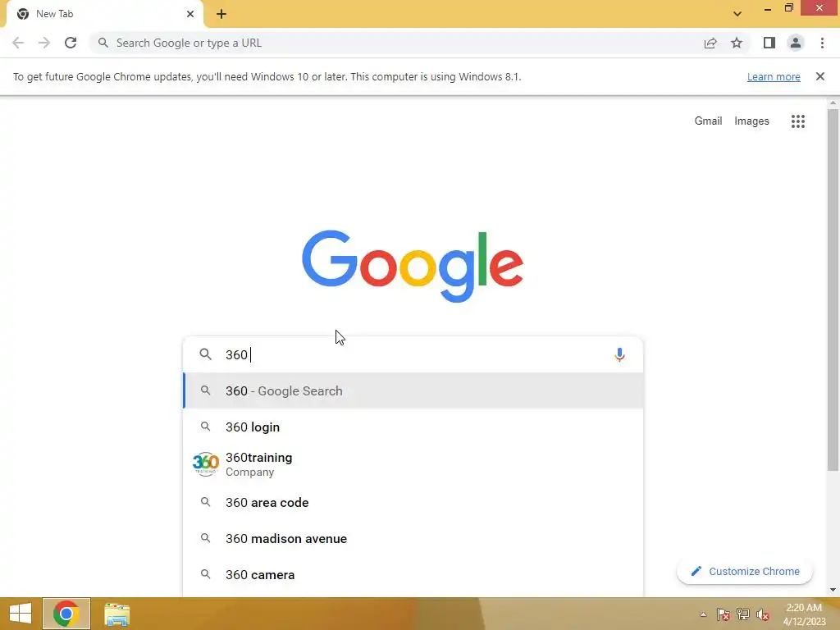Expand the tab search chevron
The width and height of the screenshot is (840, 630).
[x=737, y=14]
